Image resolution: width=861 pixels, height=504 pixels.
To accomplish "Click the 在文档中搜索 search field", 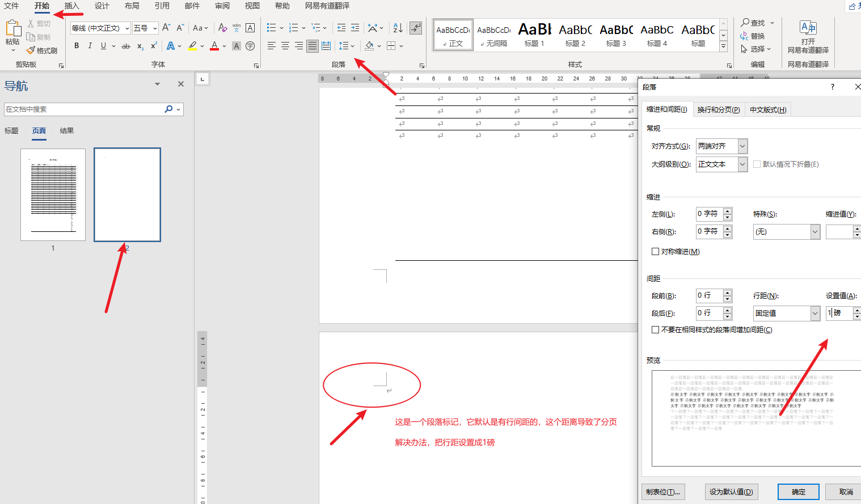I will 83,109.
